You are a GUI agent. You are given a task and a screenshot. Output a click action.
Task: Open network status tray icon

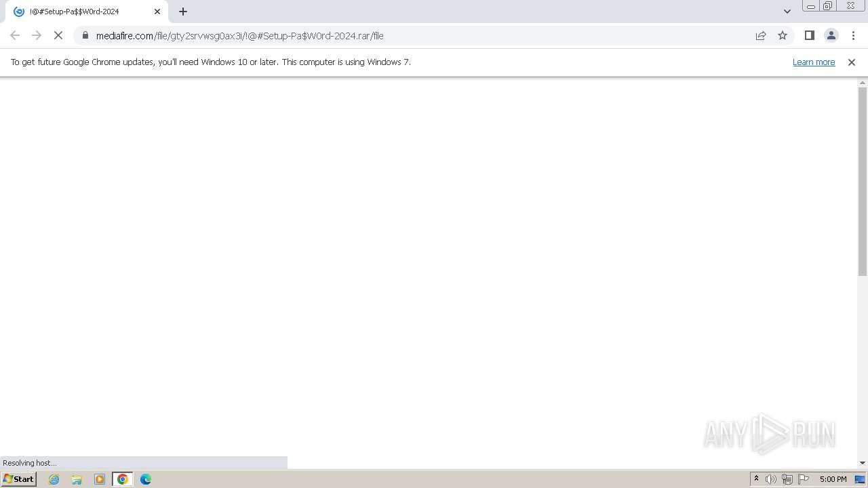(787, 479)
